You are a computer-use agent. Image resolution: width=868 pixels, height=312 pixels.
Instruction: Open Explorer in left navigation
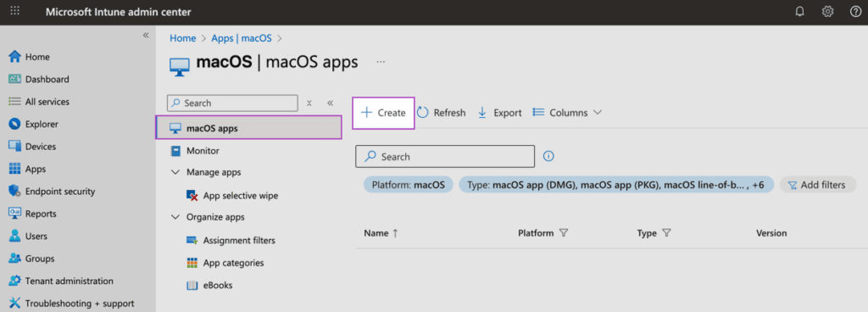pos(33,124)
